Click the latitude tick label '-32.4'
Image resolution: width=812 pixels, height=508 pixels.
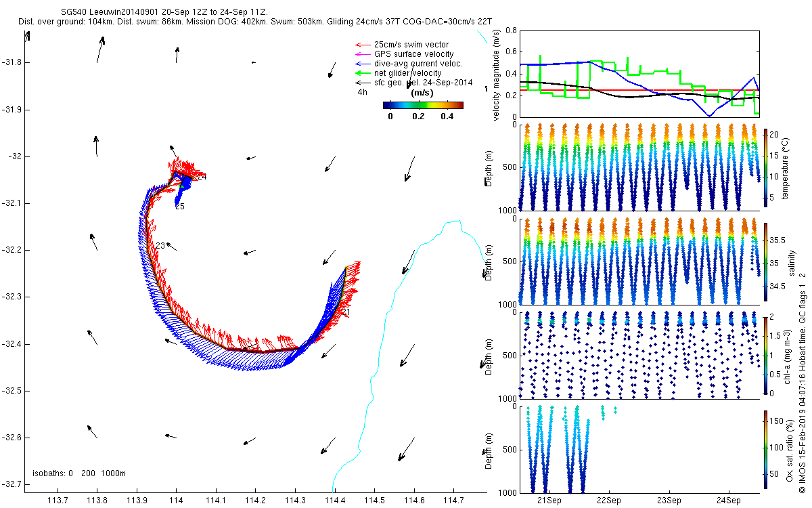tap(11, 344)
